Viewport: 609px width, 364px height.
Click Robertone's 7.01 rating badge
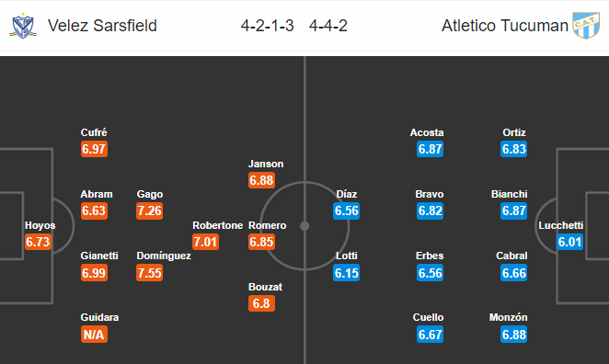(x=205, y=242)
